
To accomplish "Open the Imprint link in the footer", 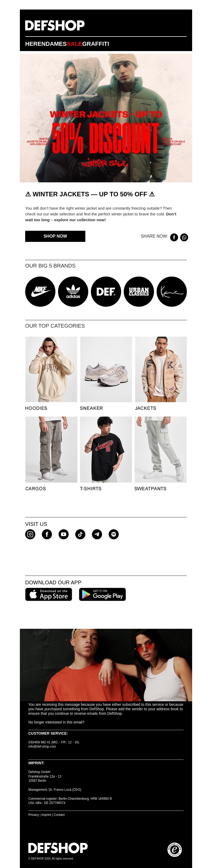I will [46, 815].
